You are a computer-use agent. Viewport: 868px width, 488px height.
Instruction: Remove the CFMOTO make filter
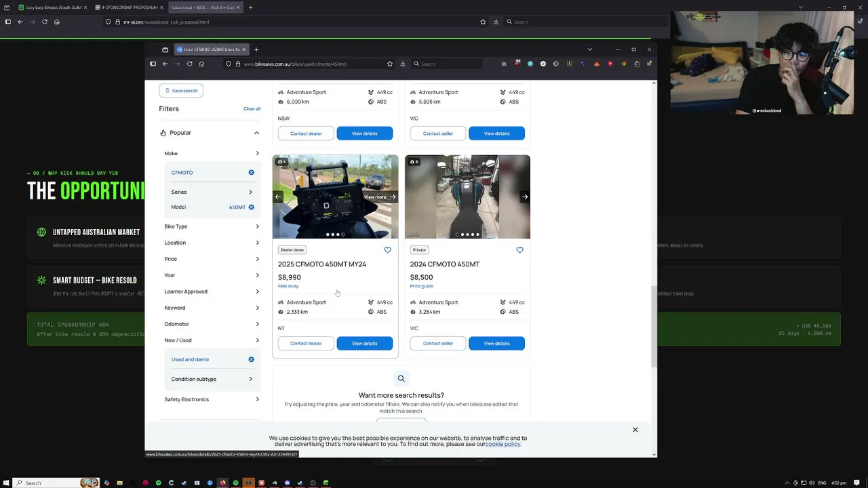tap(251, 173)
